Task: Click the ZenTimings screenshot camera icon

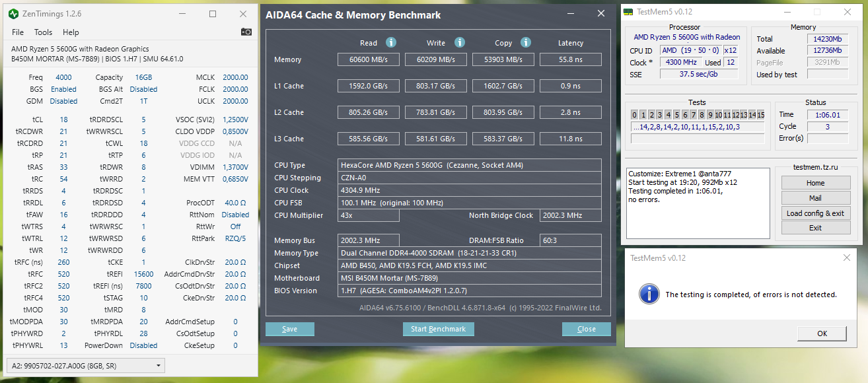Action: click(246, 32)
